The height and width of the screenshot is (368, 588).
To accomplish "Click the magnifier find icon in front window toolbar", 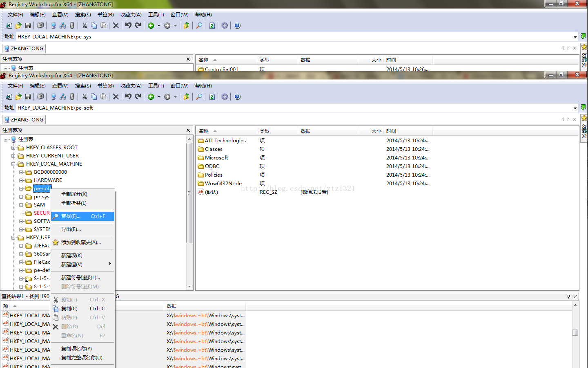I will point(199,96).
